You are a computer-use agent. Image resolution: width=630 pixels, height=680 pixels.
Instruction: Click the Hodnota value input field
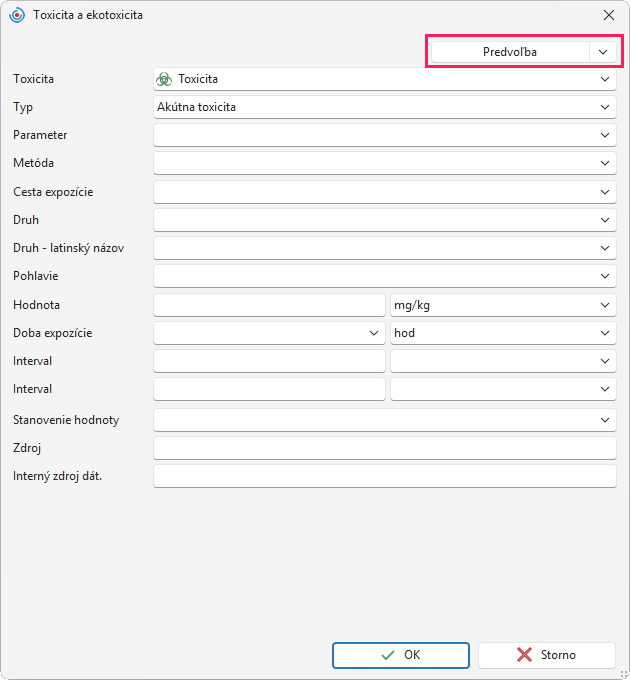pyautogui.click(x=269, y=305)
